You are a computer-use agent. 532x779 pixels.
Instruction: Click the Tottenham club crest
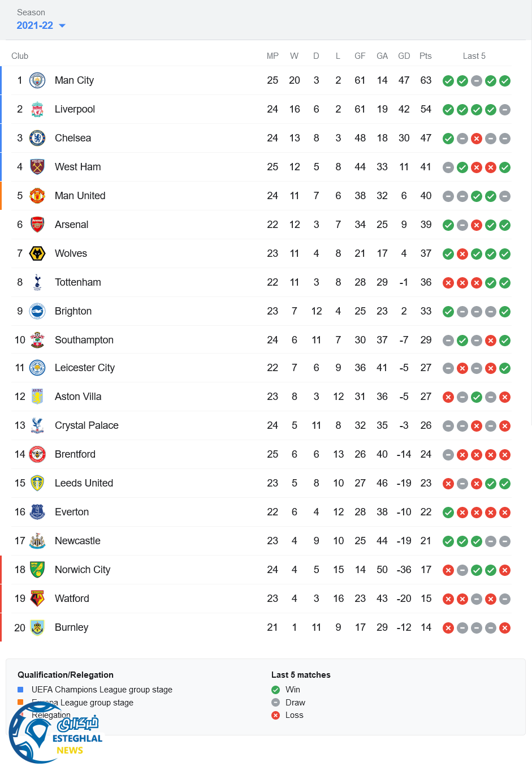pyautogui.click(x=37, y=282)
